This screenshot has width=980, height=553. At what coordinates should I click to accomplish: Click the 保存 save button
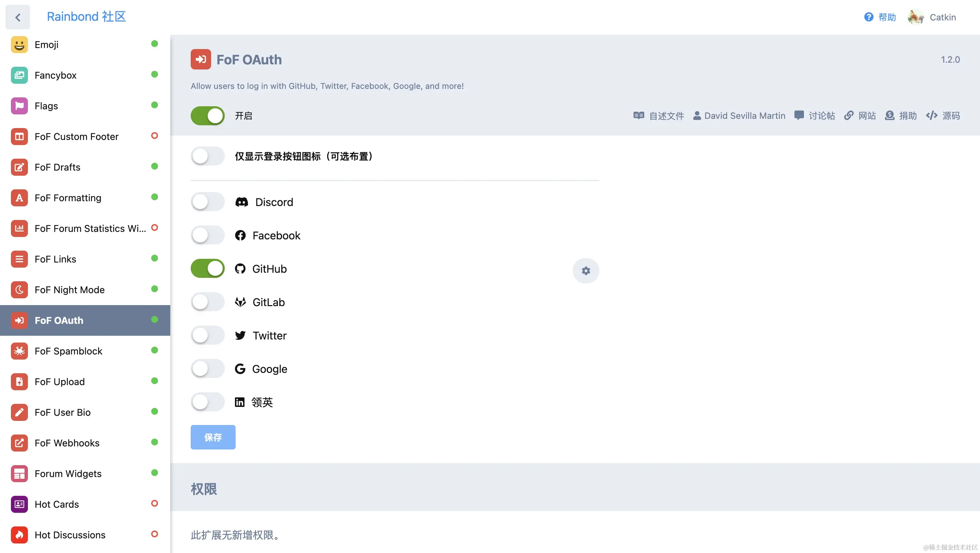(213, 437)
